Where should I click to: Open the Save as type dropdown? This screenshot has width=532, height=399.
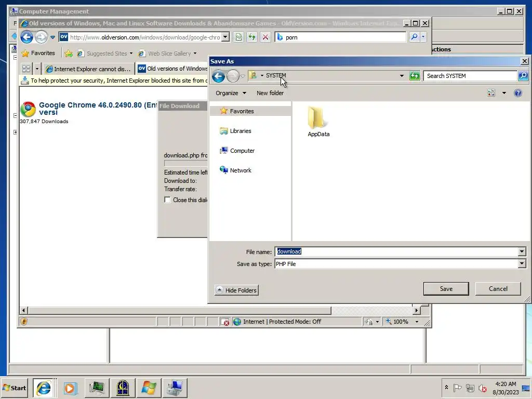522,263
